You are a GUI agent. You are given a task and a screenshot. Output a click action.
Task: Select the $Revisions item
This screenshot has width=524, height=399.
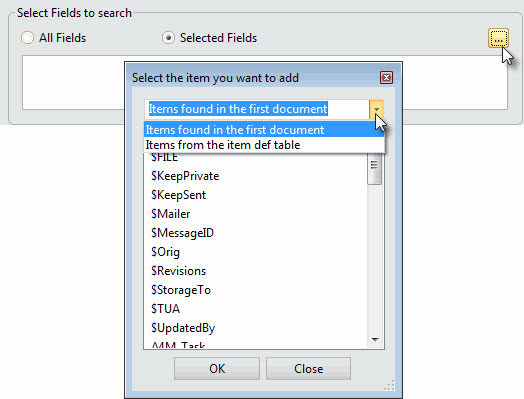tap(178, 271)
